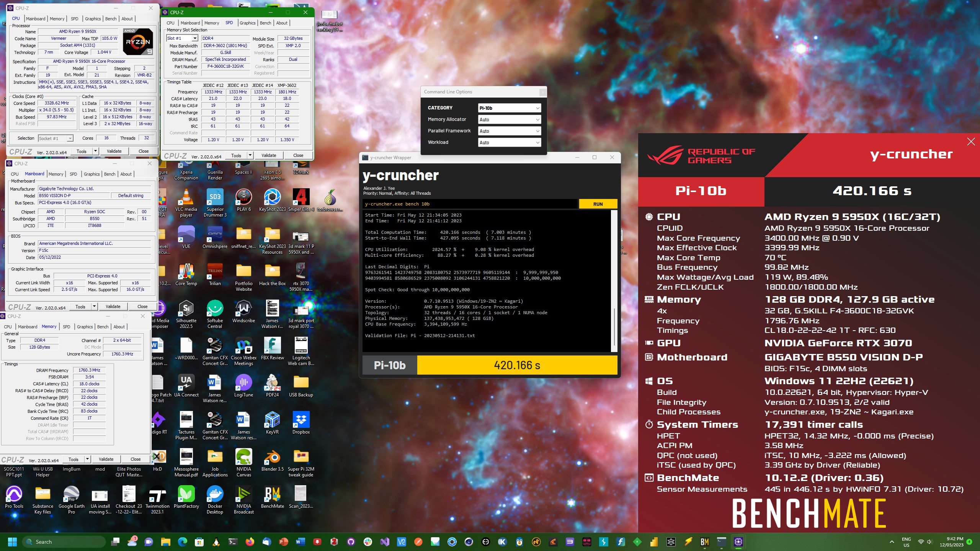Open PlantFactory desktop icon

click(x=186, y=497)
